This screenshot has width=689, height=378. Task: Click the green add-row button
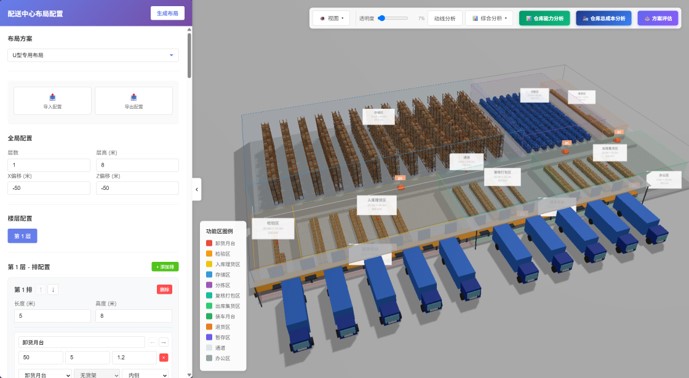[x=165, y=267]
